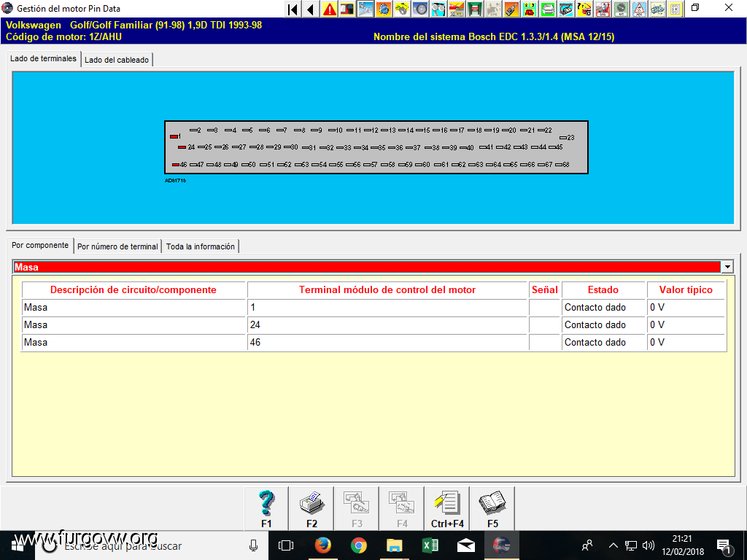Click the taskbar search microphone icon
The height and width of the screenshot is (560, 747).
(253, 545)
